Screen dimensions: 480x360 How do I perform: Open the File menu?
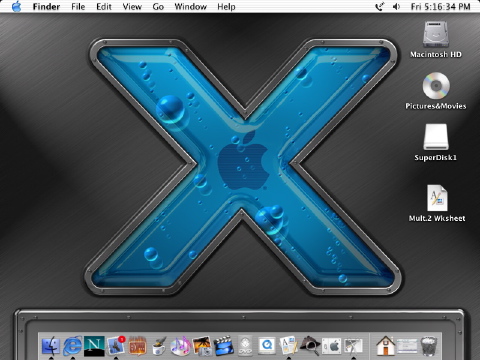[x=78, y=7]
